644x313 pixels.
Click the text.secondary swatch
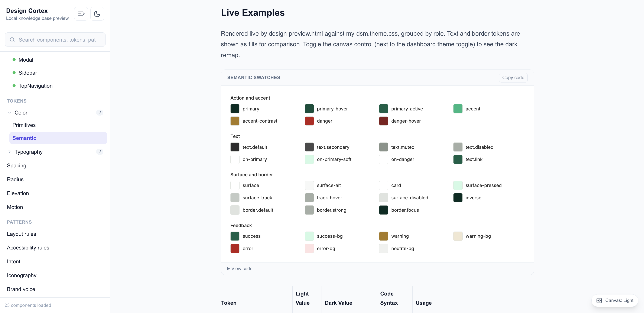[309, 147]
